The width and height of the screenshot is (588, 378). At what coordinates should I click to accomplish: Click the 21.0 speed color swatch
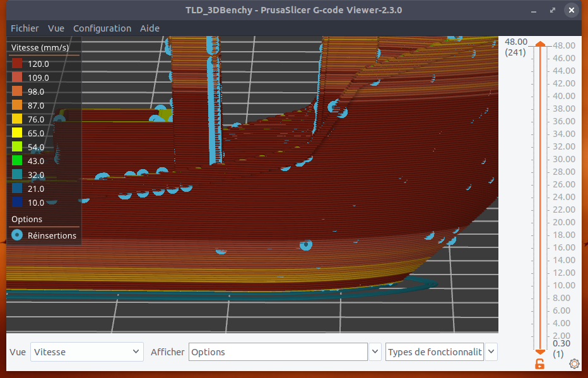tap(17, 188)
